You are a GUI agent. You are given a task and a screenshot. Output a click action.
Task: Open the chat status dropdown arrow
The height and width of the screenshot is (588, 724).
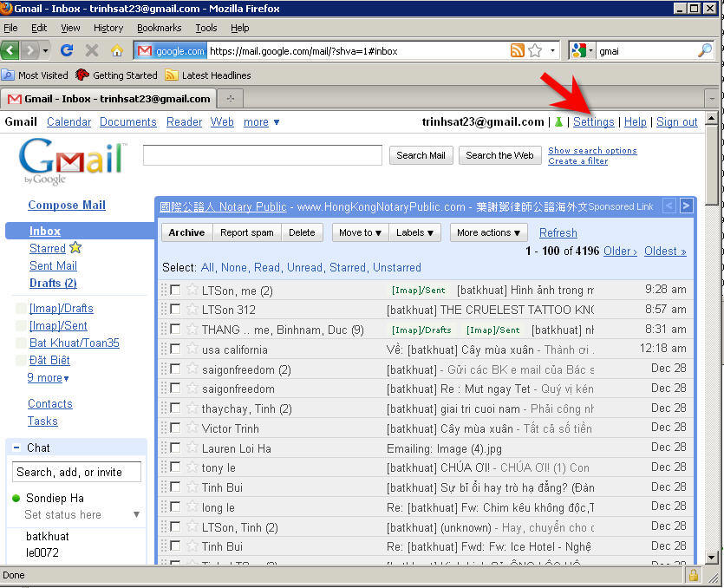click(x=136, y=514)
